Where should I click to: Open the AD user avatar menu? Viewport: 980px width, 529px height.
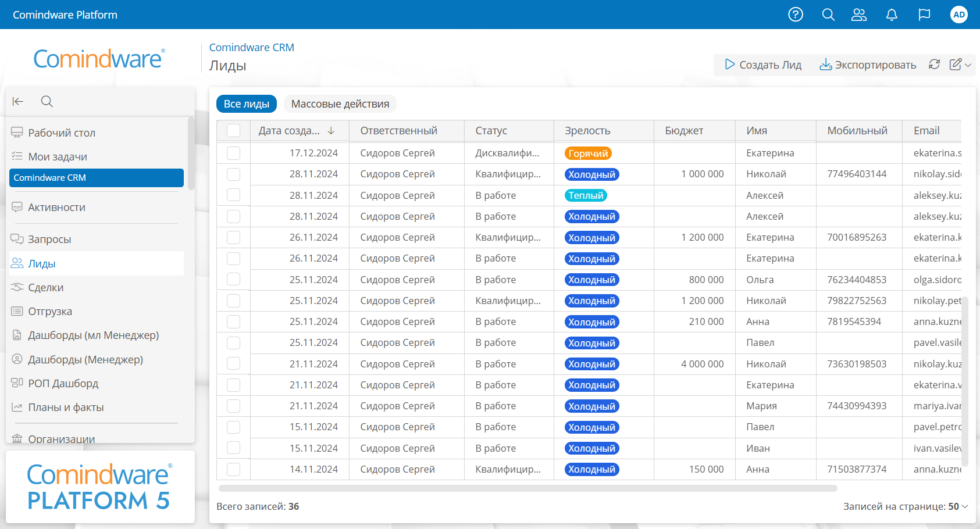pos(959,15)
